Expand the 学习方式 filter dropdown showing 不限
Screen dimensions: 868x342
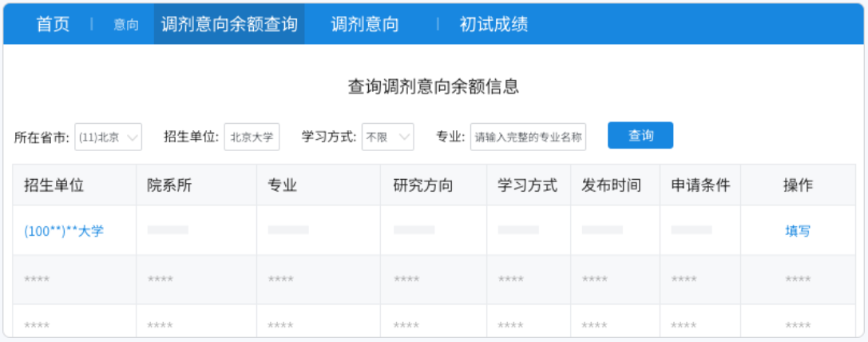(x=388, y=137)
